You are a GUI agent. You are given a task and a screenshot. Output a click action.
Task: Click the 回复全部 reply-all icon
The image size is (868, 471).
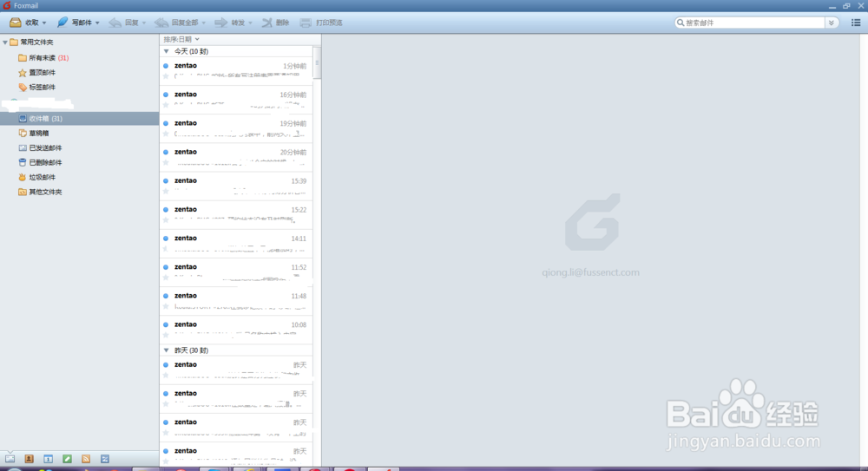(161, 23)
